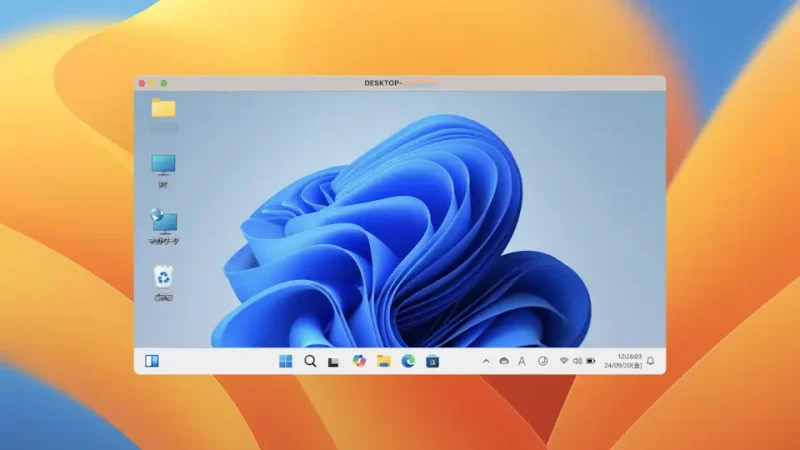Click the DESKTOP- window title bar text

[x=383, y=83]
